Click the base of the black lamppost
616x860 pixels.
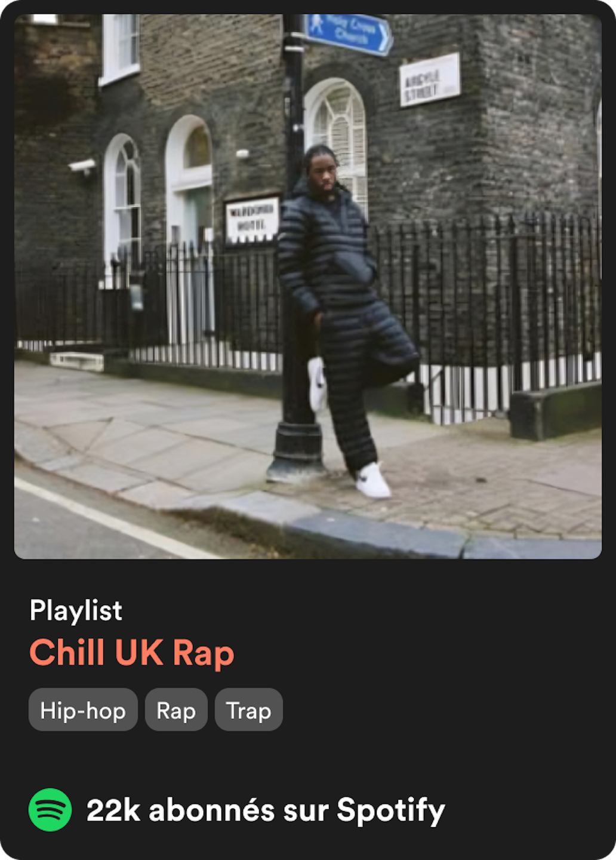(x=297, y=452)
